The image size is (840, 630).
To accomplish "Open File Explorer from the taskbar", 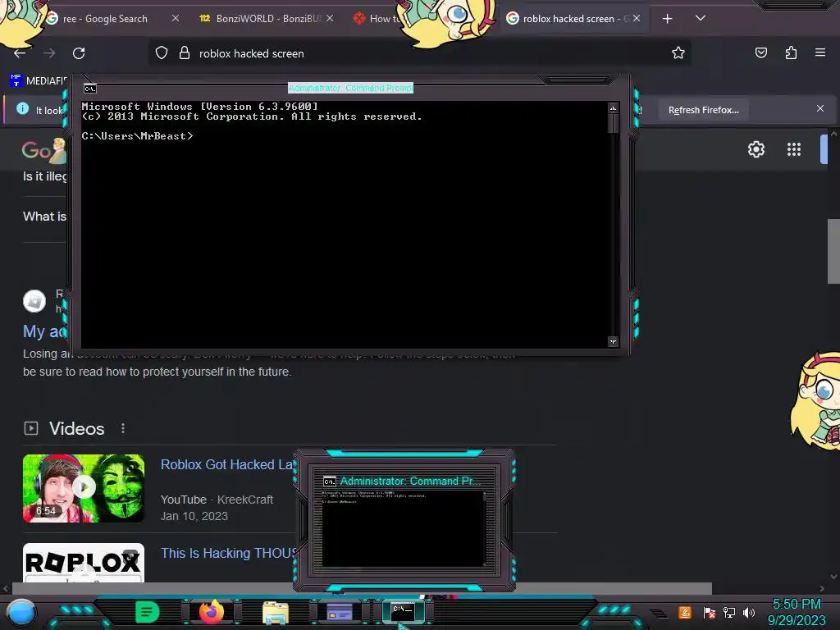I will pos(276,612).
